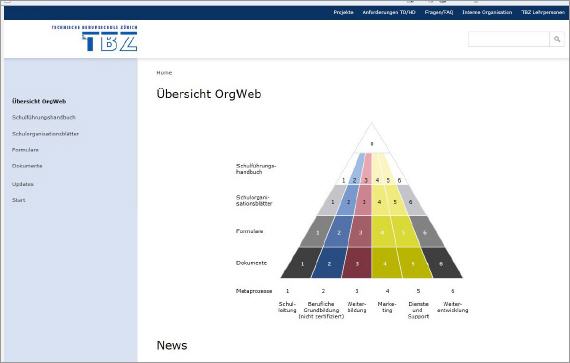Open Updates in the left sidebar
This screenshot has height=363, width=570.
[x=23, y=184]
